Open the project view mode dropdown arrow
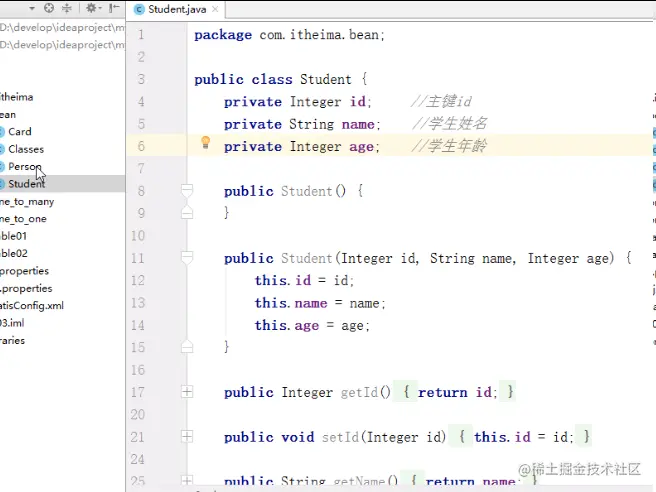 [x=32, y=8]
